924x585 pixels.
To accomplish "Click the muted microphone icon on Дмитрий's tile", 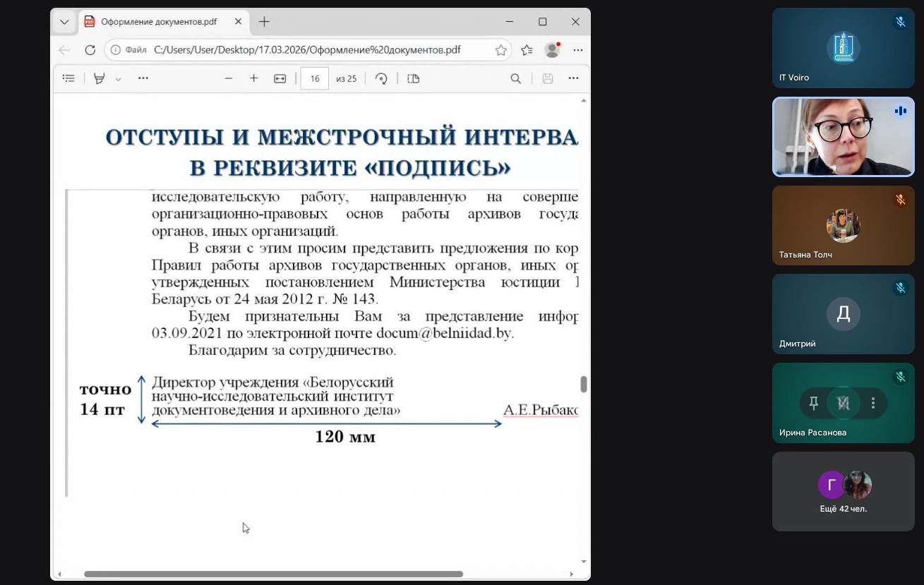I will [900, 288].
